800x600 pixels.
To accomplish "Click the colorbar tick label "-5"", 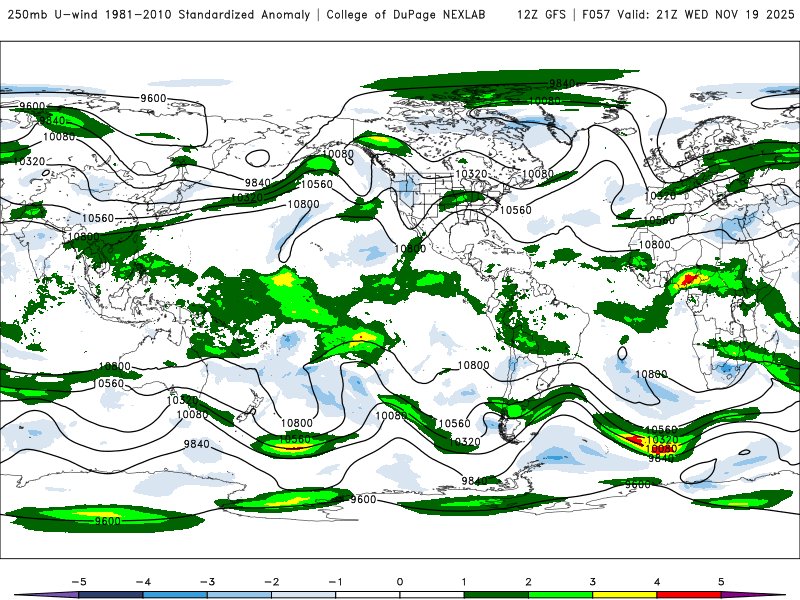I will click(79, 582).
